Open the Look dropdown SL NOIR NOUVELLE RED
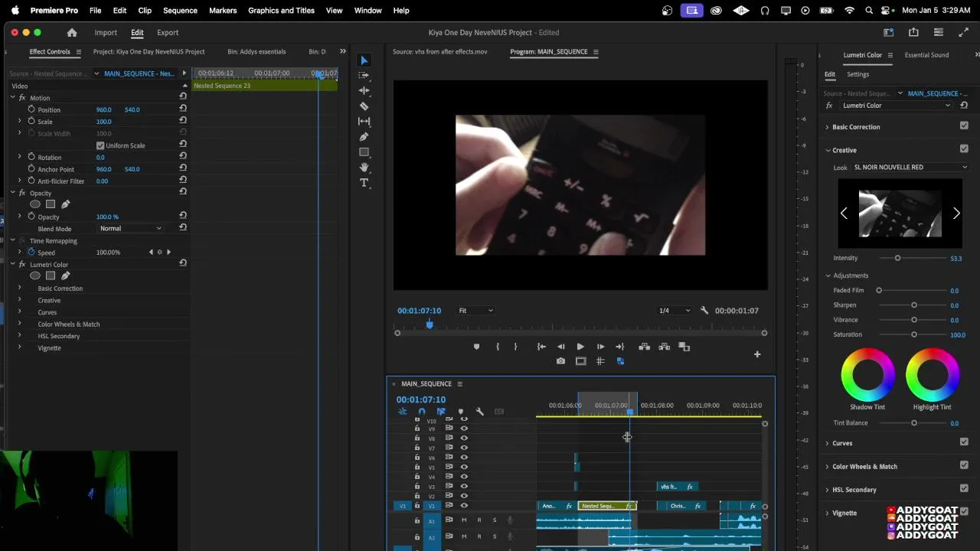The width and height of the screenshot is (980, 551). [911, 167]
